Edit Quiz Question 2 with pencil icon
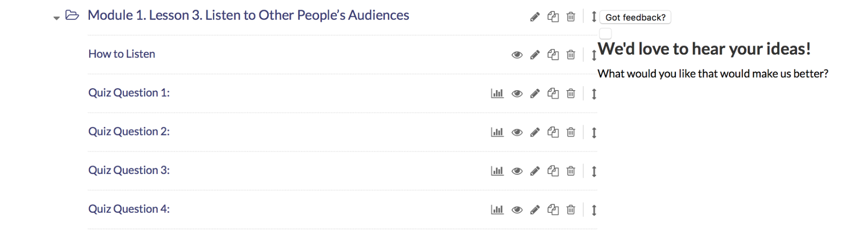Screen dimensions: 868x235 click(x=535, y=132)
